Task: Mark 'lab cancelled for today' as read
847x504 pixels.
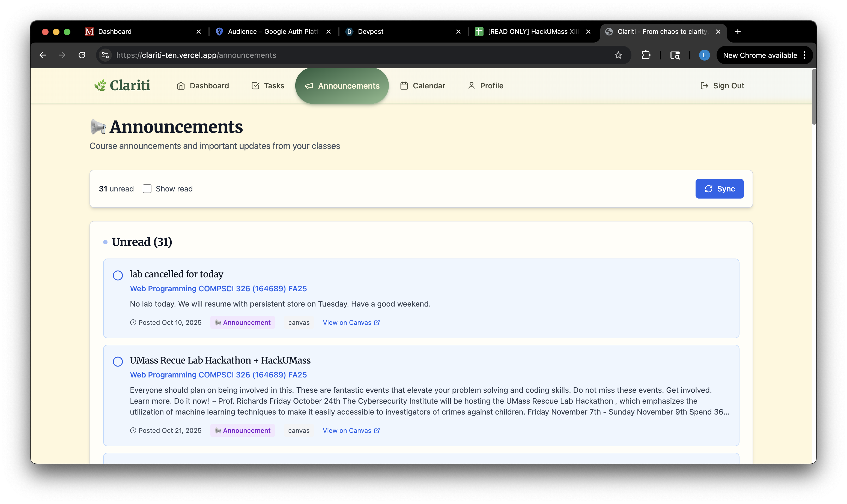Action: point(118,275)
